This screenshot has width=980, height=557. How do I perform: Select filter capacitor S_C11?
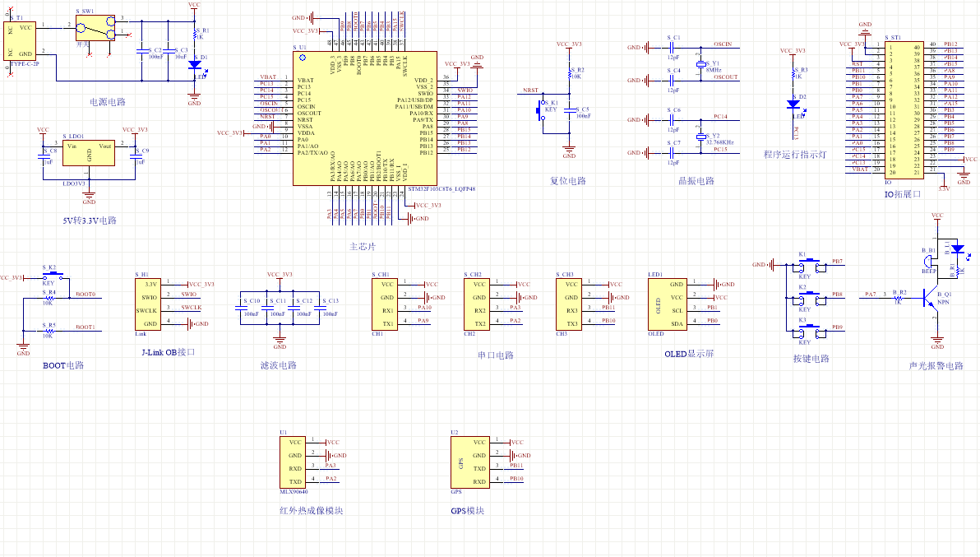267,308
